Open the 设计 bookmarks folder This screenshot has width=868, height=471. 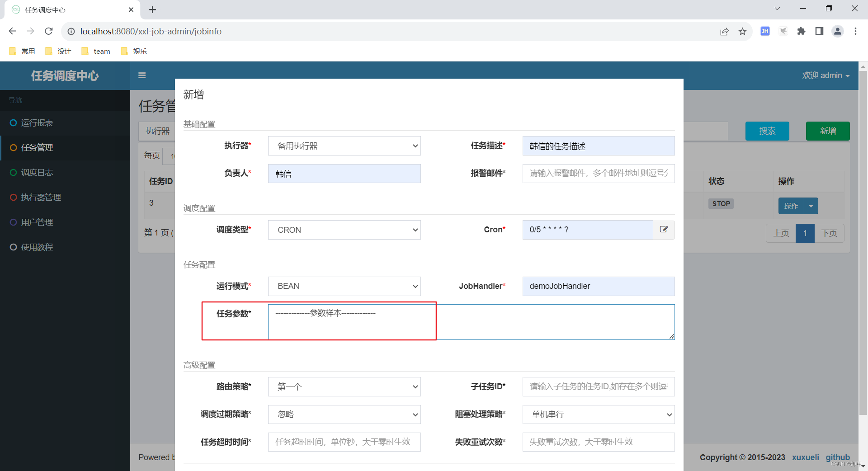pyautogui.click(x=58, y=51)
